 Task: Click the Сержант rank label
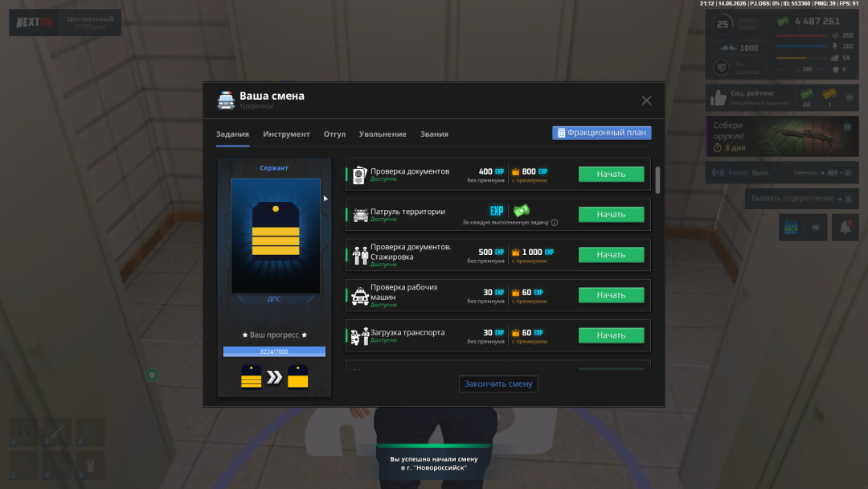point(274,168)
